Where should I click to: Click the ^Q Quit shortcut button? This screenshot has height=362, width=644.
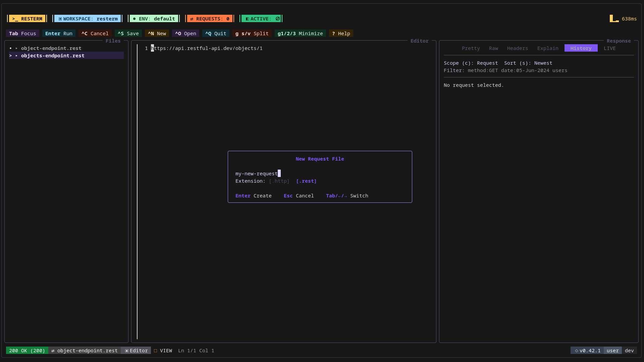[x=216, y=34]
